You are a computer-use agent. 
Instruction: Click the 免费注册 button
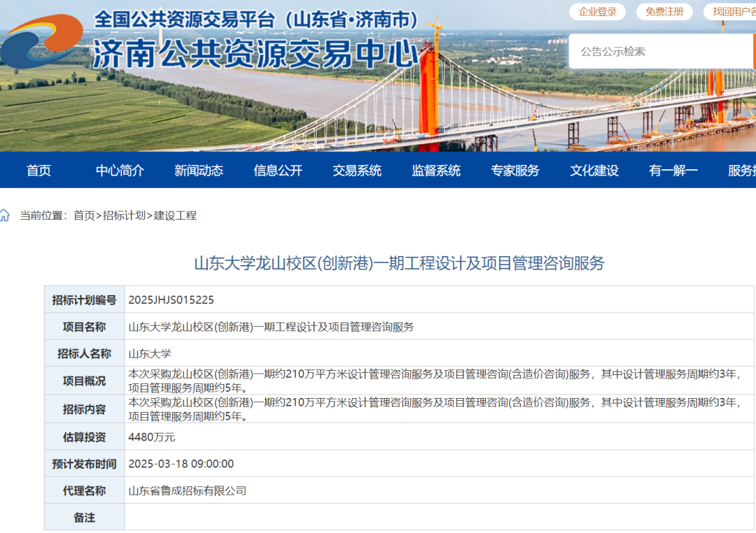664,12
